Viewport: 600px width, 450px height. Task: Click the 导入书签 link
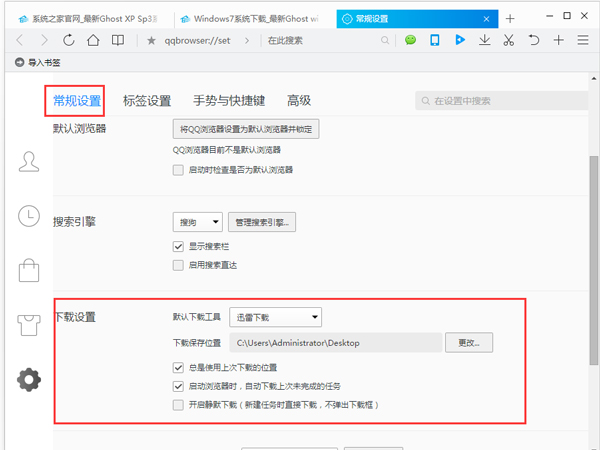pyautogui.click(x=44, y=62)
